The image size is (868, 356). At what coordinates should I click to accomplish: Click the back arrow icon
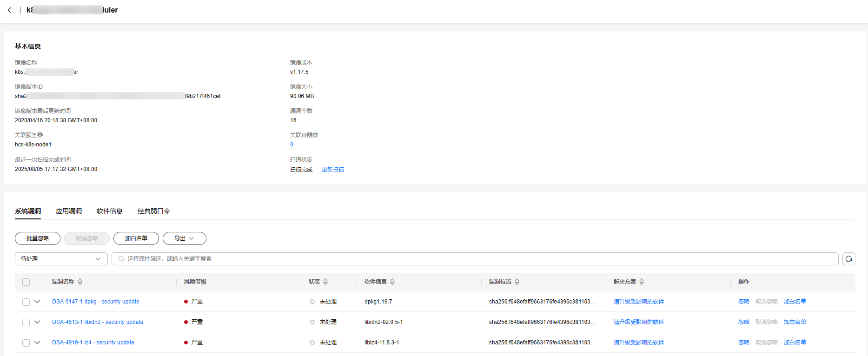click(9, 10)
